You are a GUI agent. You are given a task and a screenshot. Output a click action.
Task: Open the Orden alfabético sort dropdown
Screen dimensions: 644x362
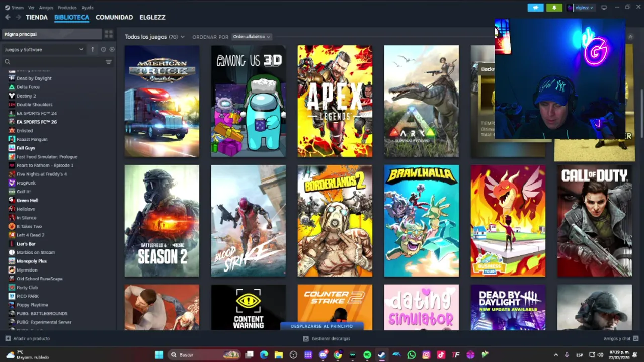point(252,37)
